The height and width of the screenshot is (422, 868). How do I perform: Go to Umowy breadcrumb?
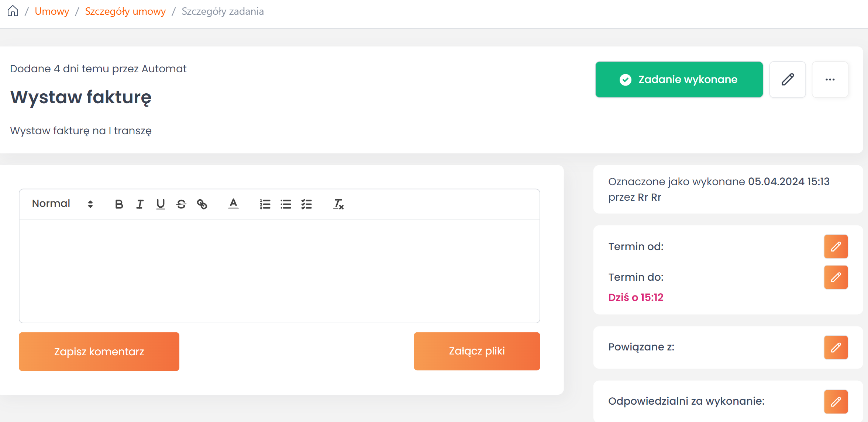click(x=52, y=11)
